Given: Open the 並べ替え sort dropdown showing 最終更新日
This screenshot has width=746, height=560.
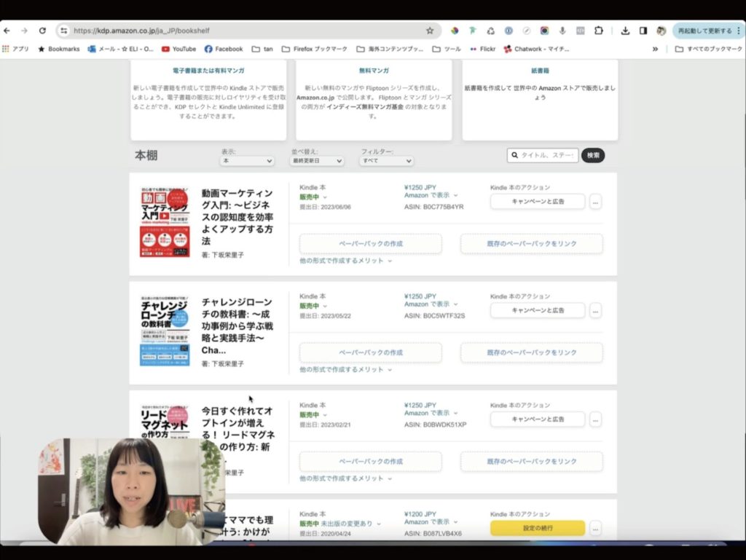Looking at the screenshot, I should [316, 160].
